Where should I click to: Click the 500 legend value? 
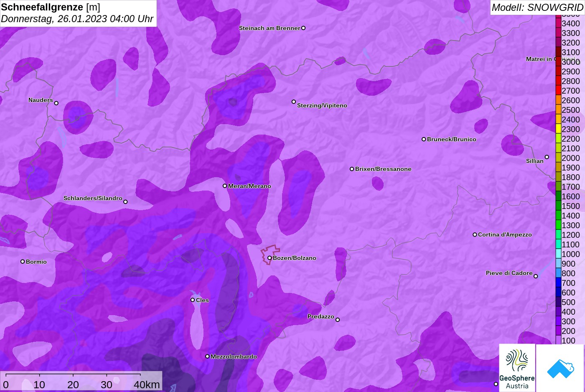point(568,302)
